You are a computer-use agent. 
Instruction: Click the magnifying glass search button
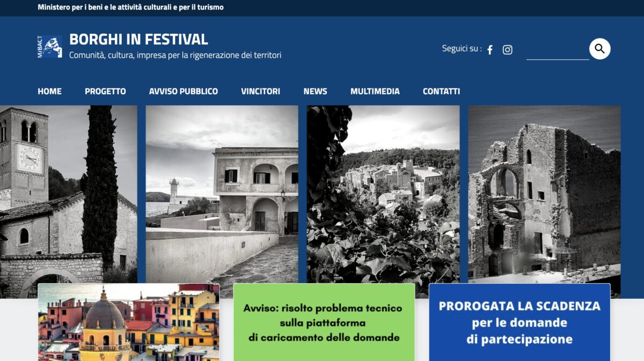(599, 49)
